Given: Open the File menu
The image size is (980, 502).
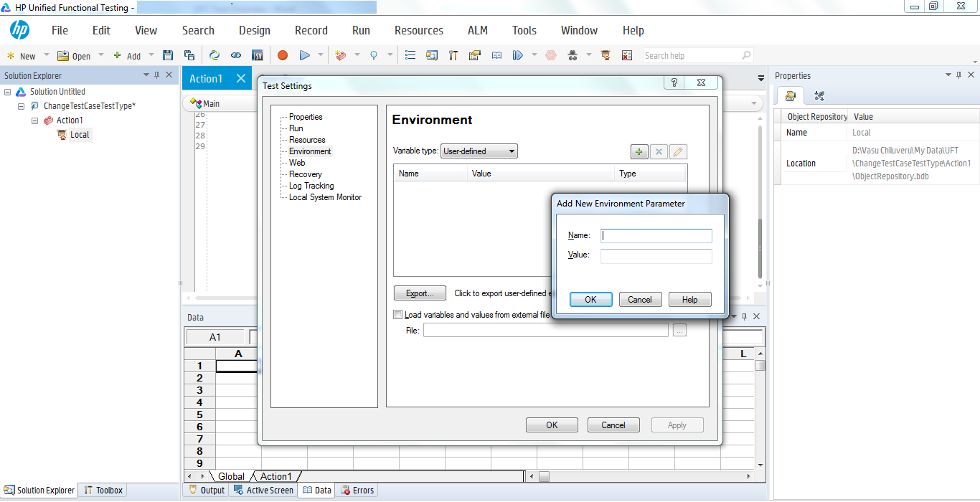Looking at the screenshot, I should (60, 30).
